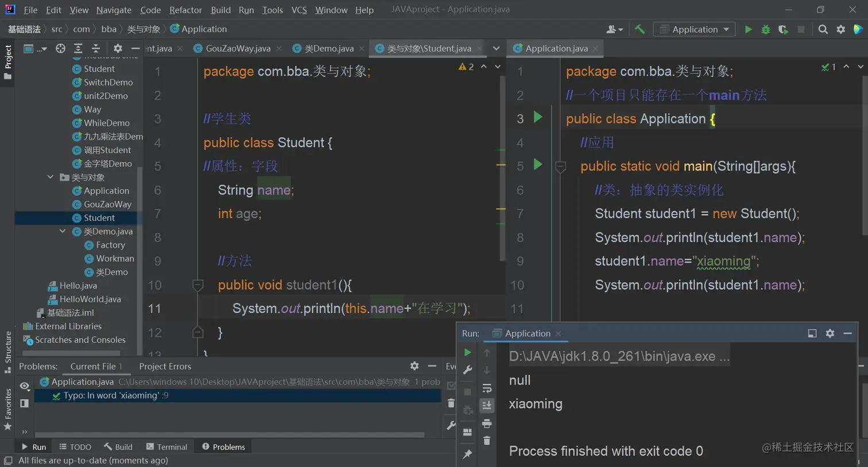Open the File menu

tap(30, 10)
